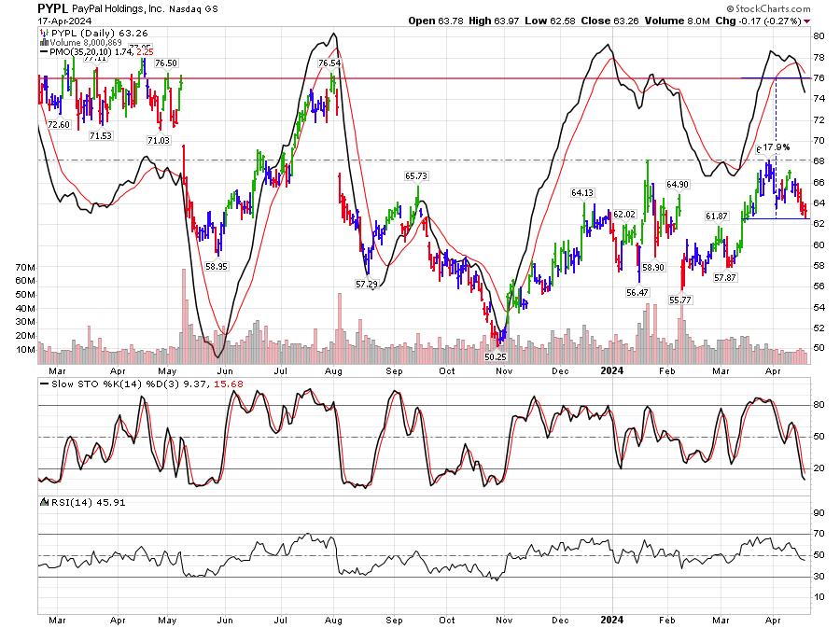Click the Aug label on the time axis
Viewport: 840px width, 628px height.
pos(332,618)
